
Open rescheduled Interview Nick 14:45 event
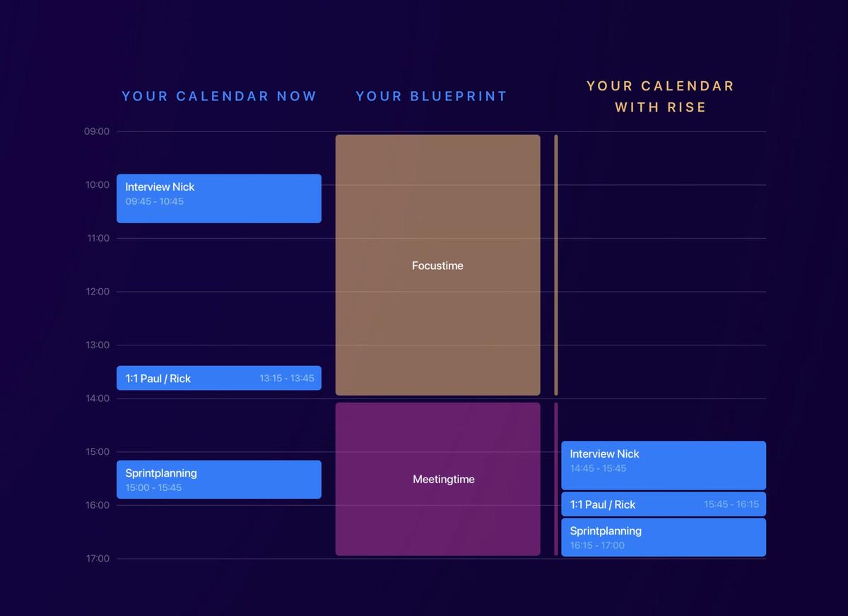664,466
